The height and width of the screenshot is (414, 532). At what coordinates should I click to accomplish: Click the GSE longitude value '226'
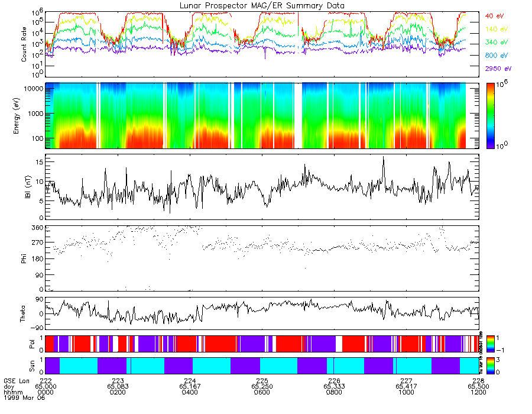point(334,381)
